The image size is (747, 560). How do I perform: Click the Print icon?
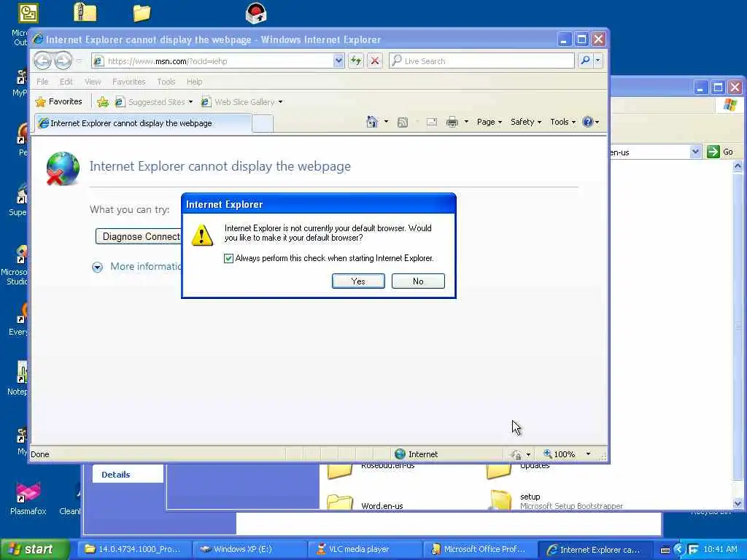[x=452, y=122]
